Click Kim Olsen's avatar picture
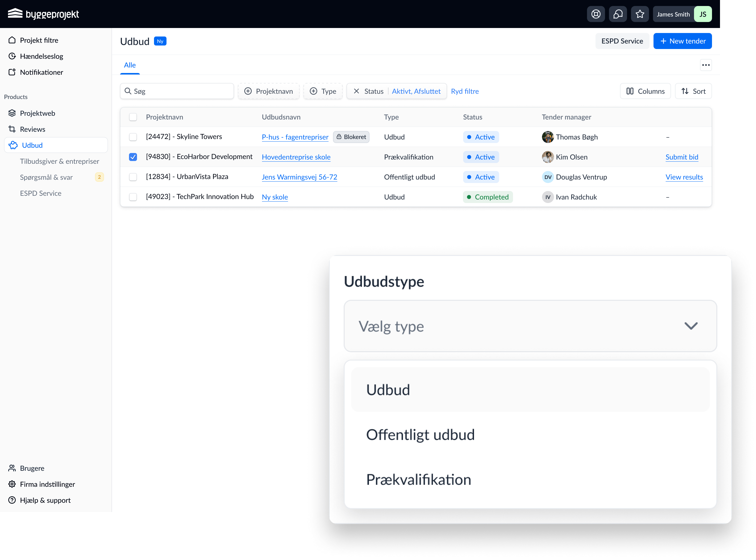Viewport: 756px width, 560px height. [x=547, y=157]
